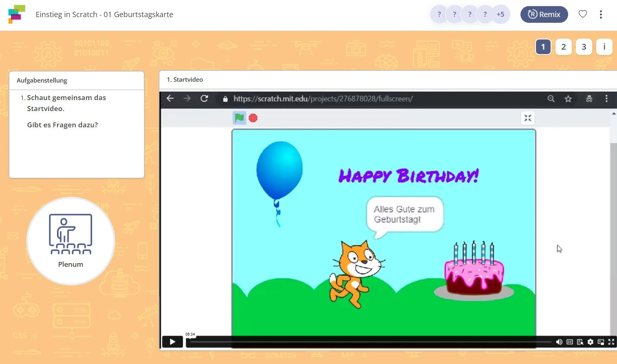
Task: Click the colorful app logo
Action: point(17,14)
